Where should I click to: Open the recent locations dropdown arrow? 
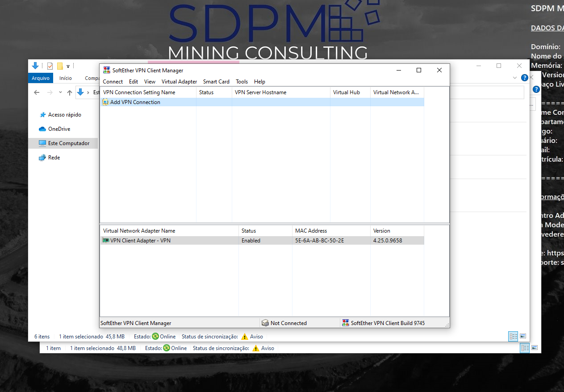tap(60, 92)
